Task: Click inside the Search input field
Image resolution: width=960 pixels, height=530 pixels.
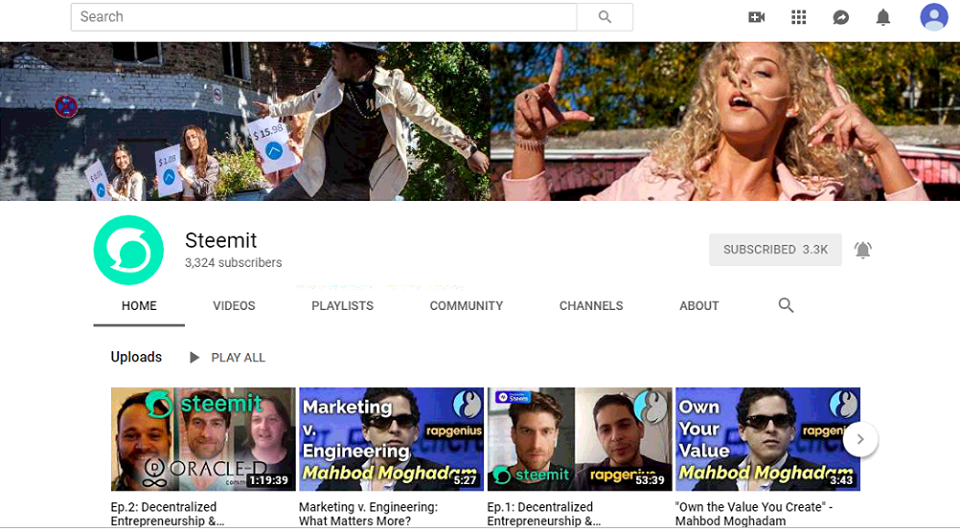Action: click(324, 17)
